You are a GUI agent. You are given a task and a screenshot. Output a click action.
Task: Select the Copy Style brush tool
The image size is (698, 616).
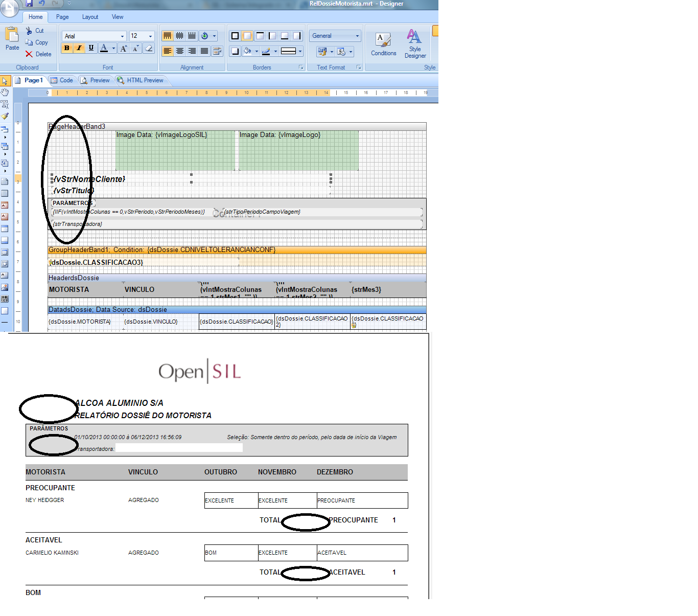tap(5, 116)
